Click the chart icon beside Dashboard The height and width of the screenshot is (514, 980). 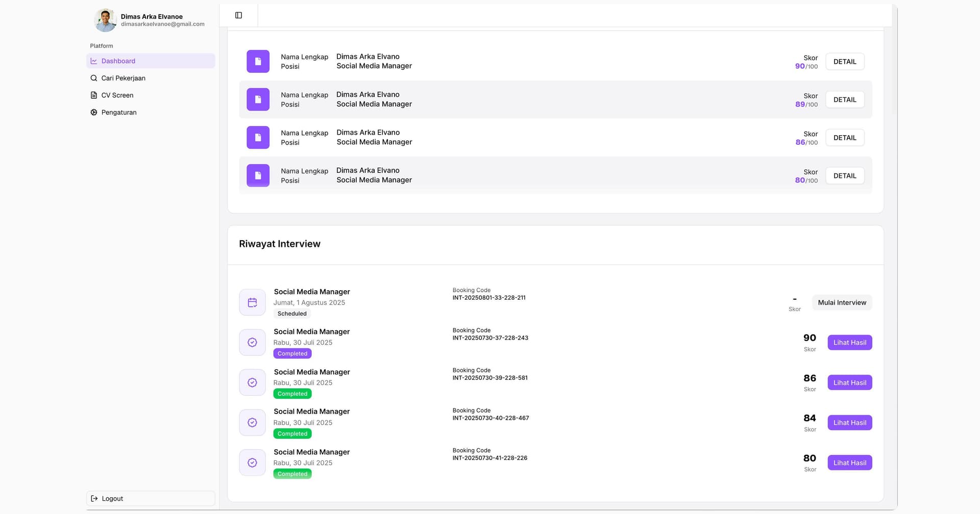[94, 60]
